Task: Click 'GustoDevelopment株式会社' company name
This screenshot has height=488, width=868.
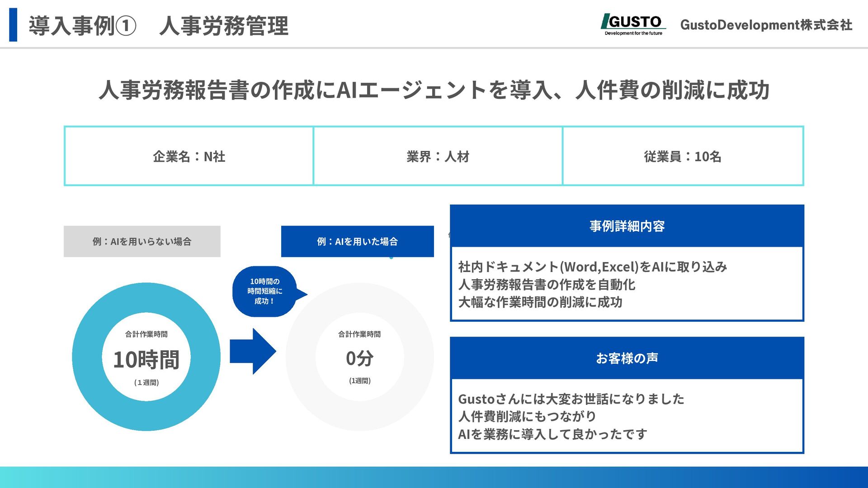Action: (766, 25)
